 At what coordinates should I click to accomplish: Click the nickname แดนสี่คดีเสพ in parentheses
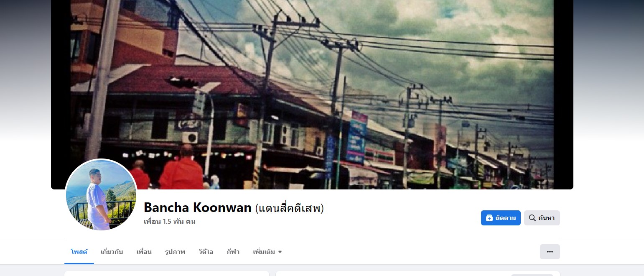[x=289, y=208]
